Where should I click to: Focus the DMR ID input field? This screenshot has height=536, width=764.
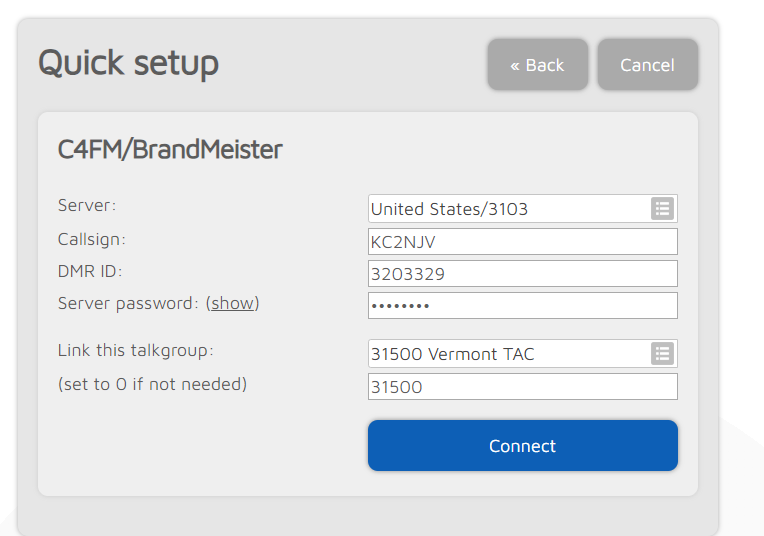point(522,273)
